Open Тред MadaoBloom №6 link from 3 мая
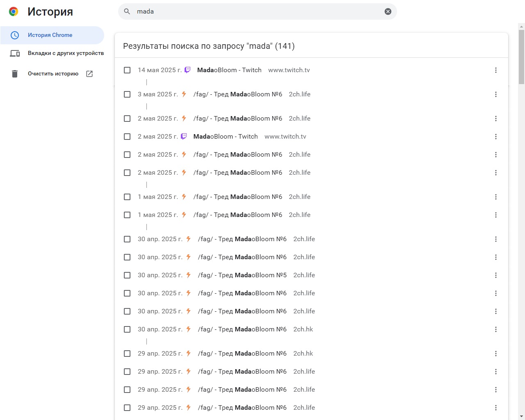This screenshot has height=420, width=525. click(238, 94)
